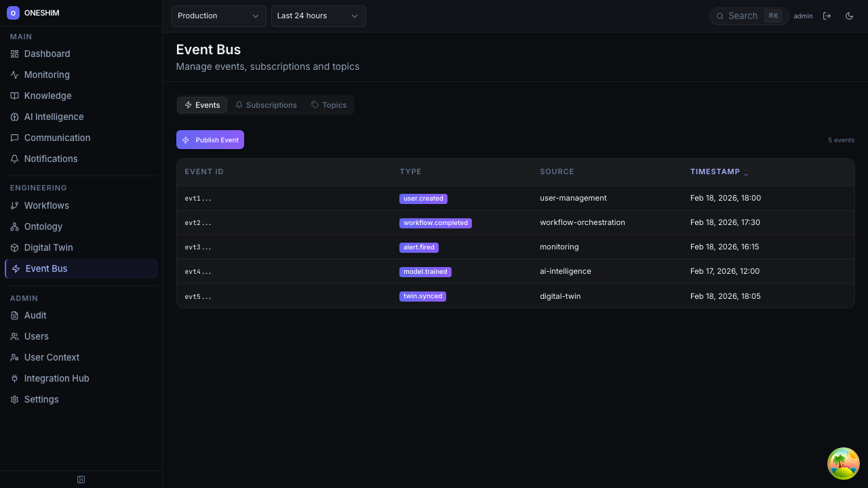Screen dimensions: 868x488
Task: Switch to the Topics tab
Action: tap(329, 105)
